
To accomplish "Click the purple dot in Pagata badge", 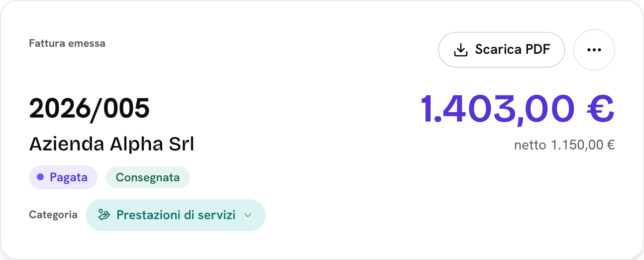I will (40, 177).
